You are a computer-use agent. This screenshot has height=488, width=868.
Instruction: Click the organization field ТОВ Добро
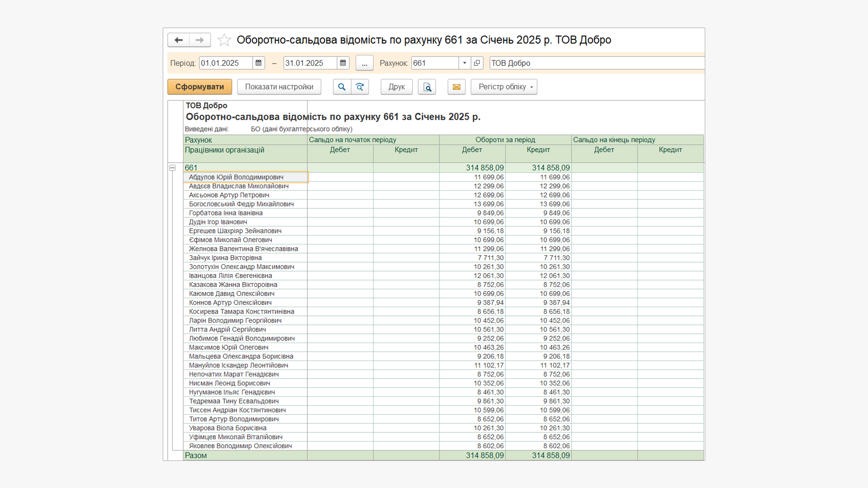(596, 63)
